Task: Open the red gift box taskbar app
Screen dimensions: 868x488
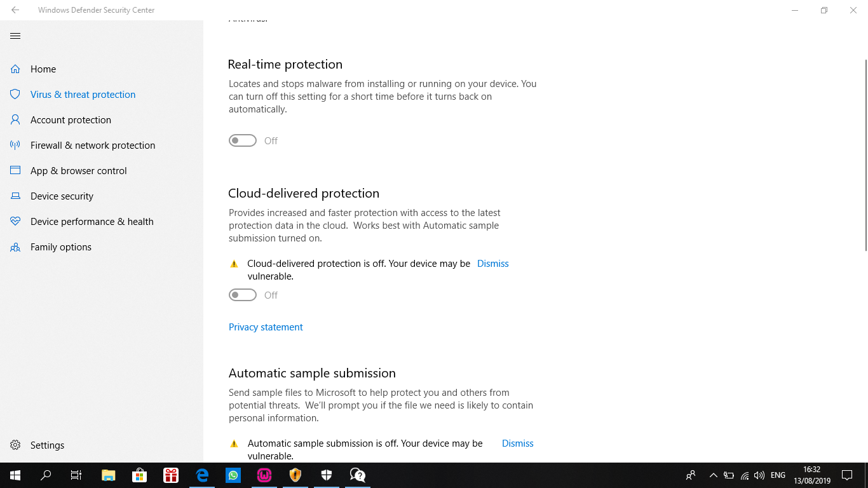Action: click(171, 475)
